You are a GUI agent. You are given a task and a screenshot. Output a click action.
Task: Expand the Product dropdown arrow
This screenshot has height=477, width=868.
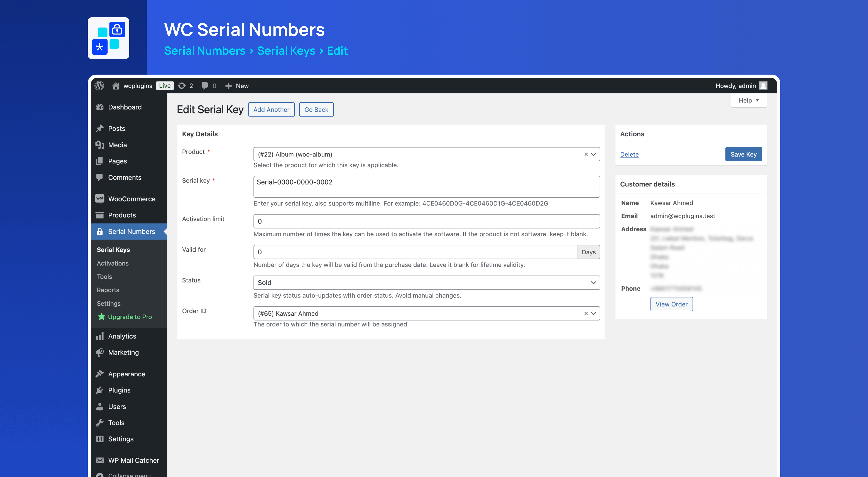[x=593, y=154]
